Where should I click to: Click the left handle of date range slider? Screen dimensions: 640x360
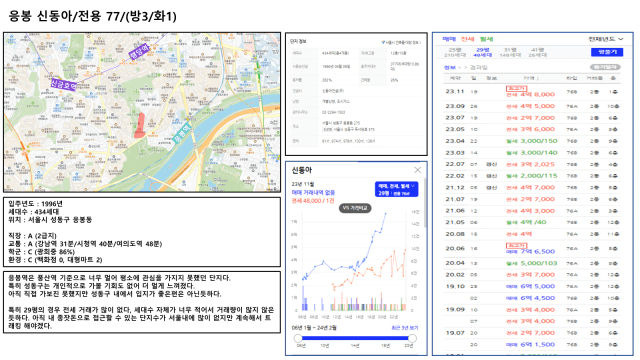point(298,338)
